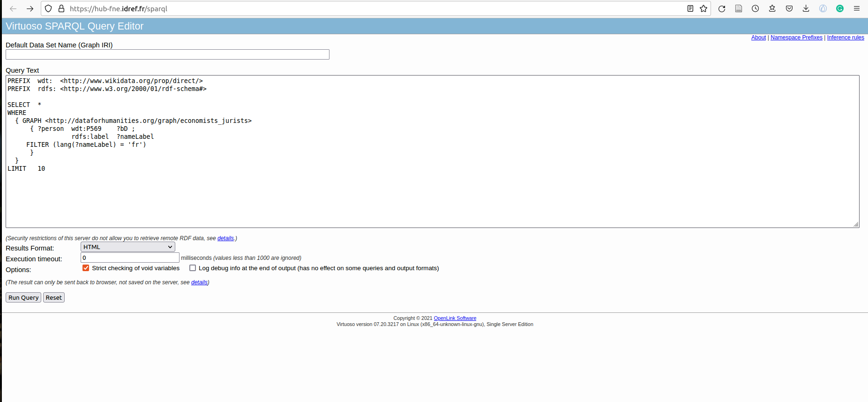Open the Results Format HTML dropdown
This screenshot has height=402, width=868.
[x=127, y=247]
